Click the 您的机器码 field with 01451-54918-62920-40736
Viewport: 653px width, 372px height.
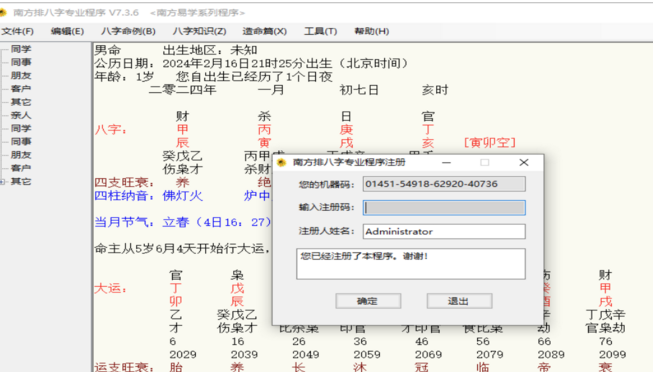click(444, 184)
